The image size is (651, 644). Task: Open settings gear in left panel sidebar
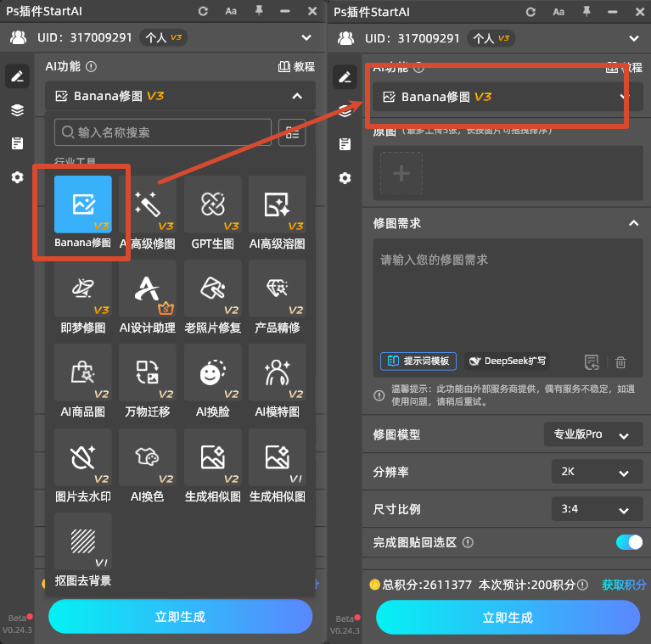tap(18, 177)
